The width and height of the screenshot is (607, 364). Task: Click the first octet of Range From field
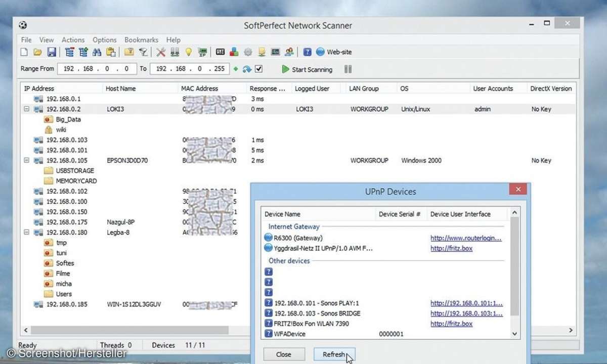pyautogui.click(x=68, y=69)
